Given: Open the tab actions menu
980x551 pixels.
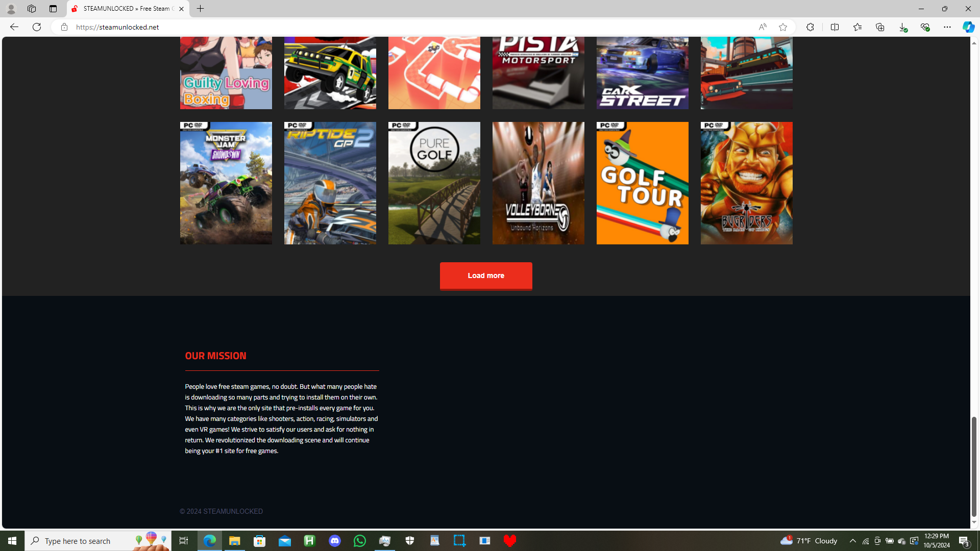Looking at the screenshot, I should [53, 9].
